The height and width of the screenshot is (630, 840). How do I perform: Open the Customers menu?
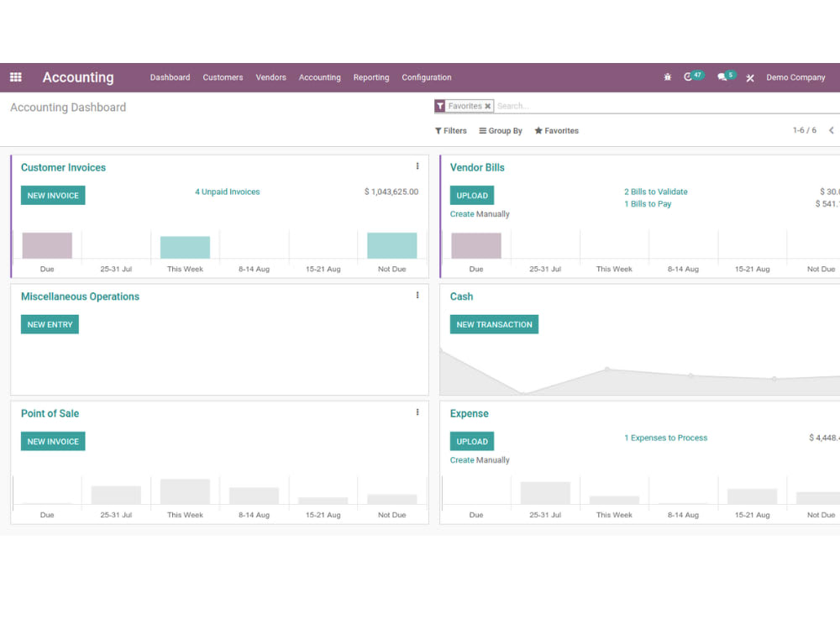(223, 77)
